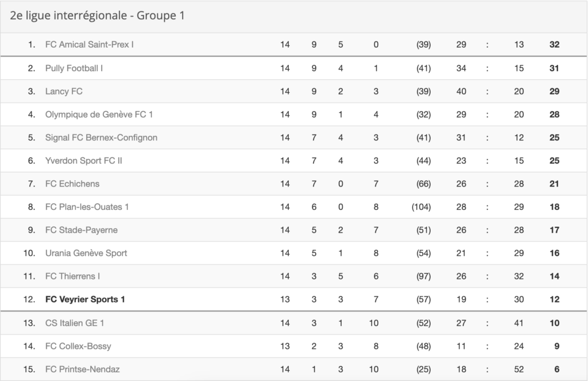Screen dimensions: 588x381
Task: Open the FC Echichens team link
Action: click(x=72, y=184)
